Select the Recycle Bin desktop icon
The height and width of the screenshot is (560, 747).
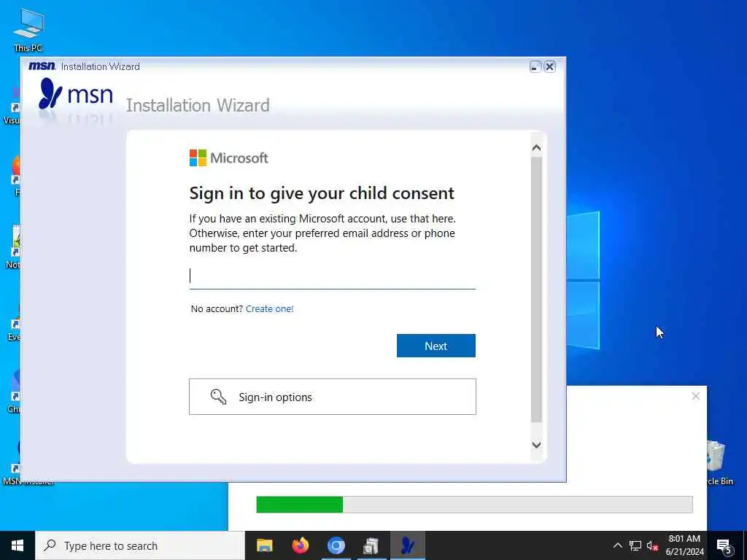point(720,463)
